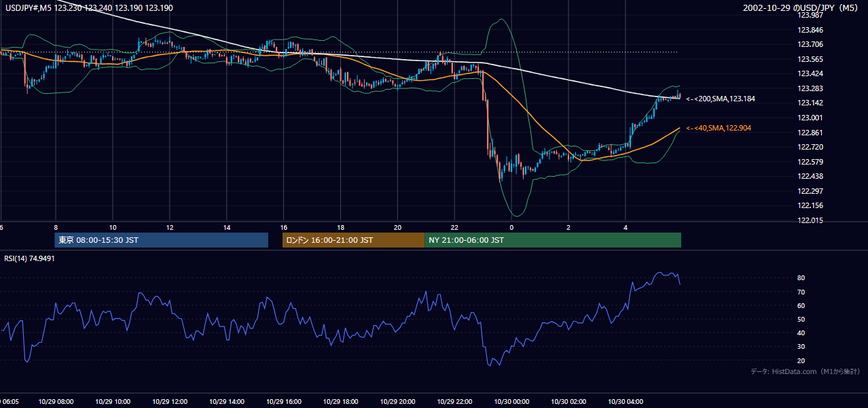Screen dimensions: 868x408
Task: Click price axis value 122.861
Action: point(810,133)
